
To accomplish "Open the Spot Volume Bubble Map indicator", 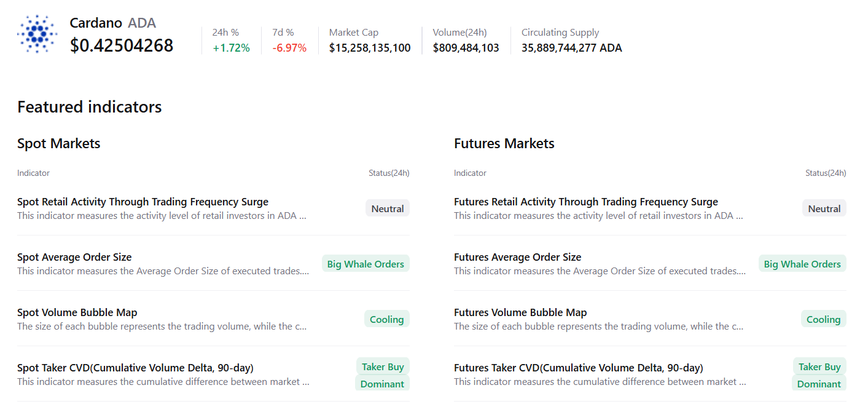I will pyautogui.click(x=77, y=312).
